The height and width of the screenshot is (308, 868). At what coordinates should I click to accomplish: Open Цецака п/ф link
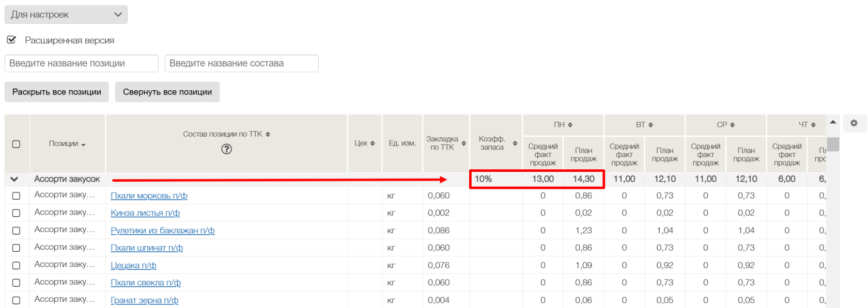pos(133,265)
